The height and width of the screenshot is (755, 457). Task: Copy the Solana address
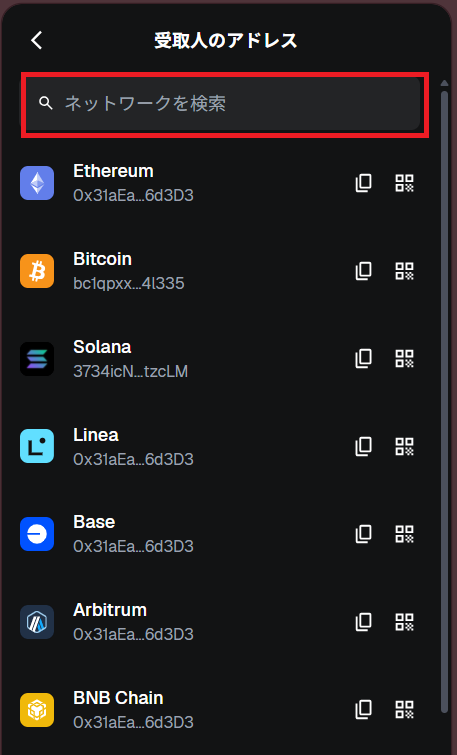(x=364, y=359)
